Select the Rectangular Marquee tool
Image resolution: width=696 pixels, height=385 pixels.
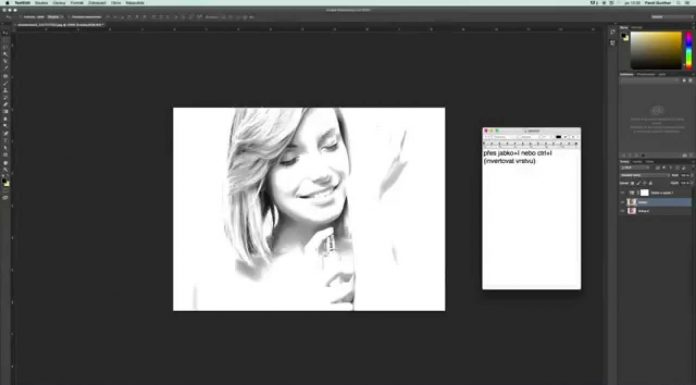(5, 40)
